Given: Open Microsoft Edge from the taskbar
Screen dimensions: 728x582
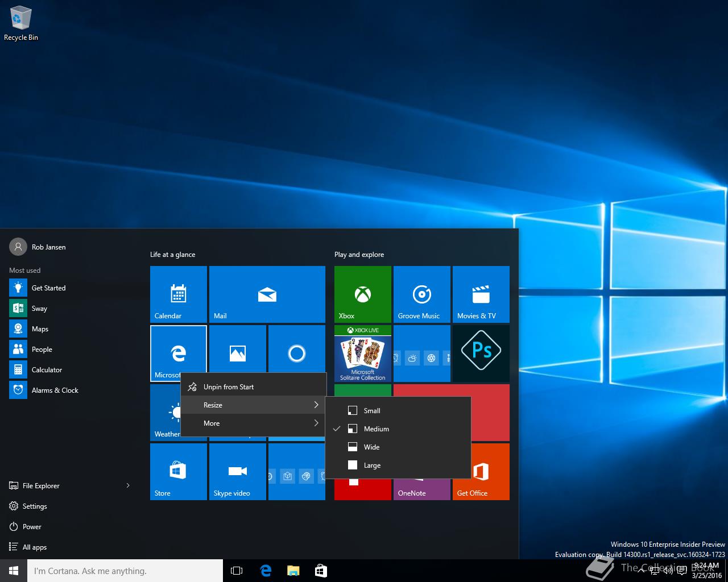Looking at the screenshot, I should coord(266,571).
